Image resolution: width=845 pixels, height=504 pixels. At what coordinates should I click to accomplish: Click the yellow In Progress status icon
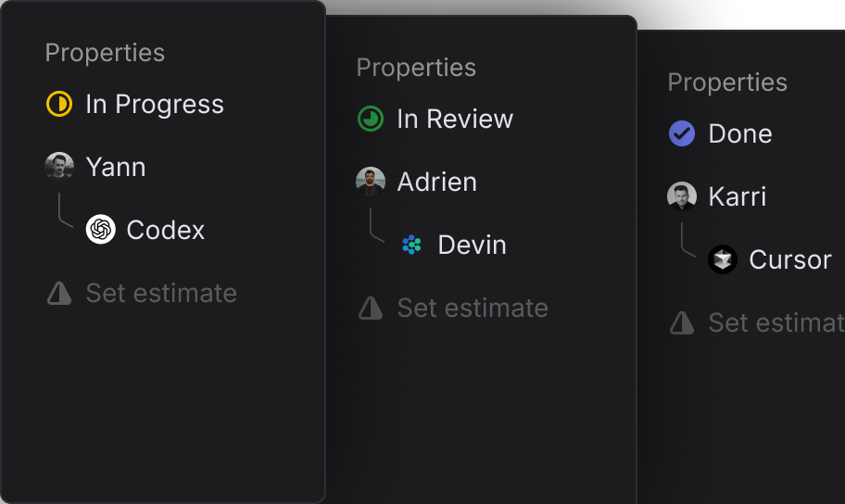tap(59, 105)
